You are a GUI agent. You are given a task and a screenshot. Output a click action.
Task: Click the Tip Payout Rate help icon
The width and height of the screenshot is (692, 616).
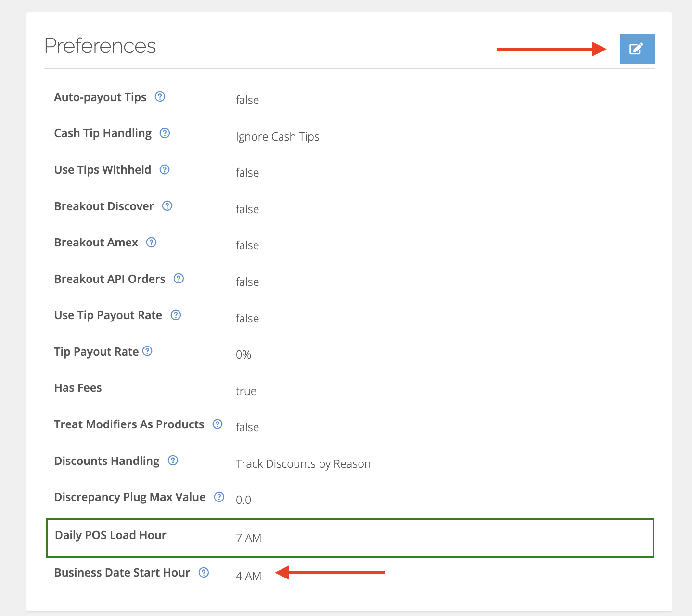(148, 351)
